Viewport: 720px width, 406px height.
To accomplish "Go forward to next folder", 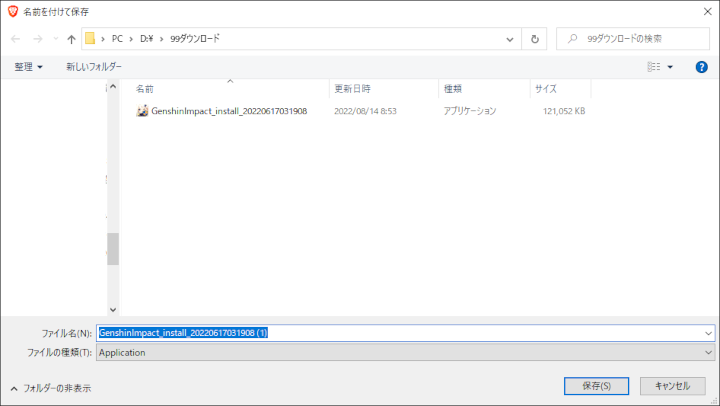I will 38,39.
